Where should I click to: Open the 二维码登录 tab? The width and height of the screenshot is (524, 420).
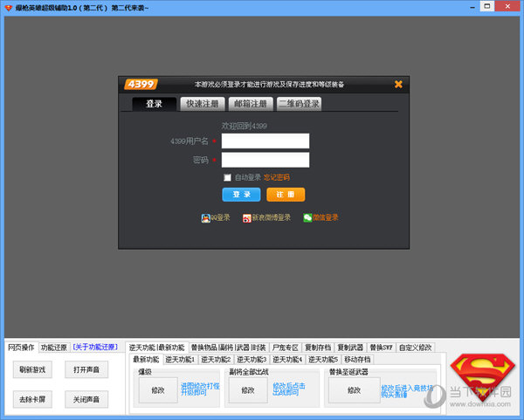click(x=299, y=104)
